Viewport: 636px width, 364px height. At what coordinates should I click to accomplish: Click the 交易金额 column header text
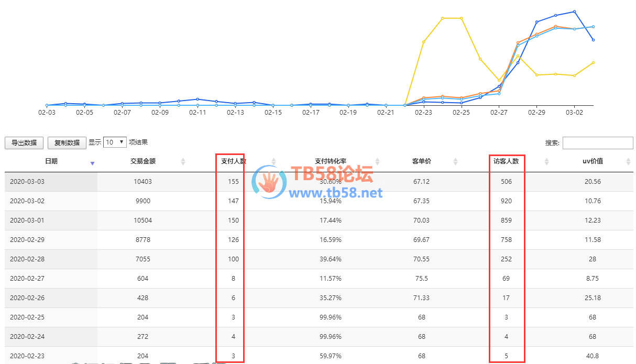click(143, 161)
